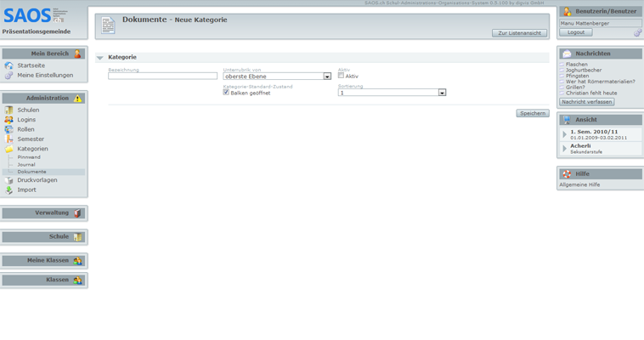
Task: Uncheck the Balken geöffnet checkbox
Action: pos(226,93)
